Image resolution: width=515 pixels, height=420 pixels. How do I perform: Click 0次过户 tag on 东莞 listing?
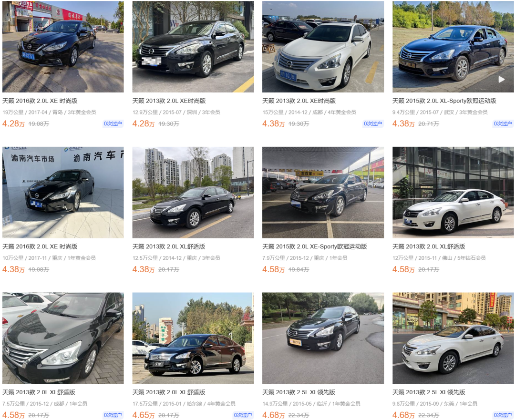click(503, 415)
